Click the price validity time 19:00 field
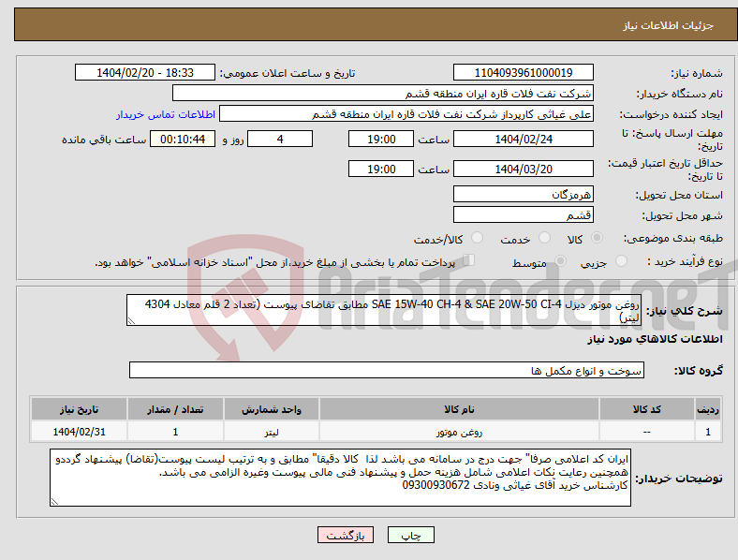This screenshot has height=560, width=738. pos(381,169)
